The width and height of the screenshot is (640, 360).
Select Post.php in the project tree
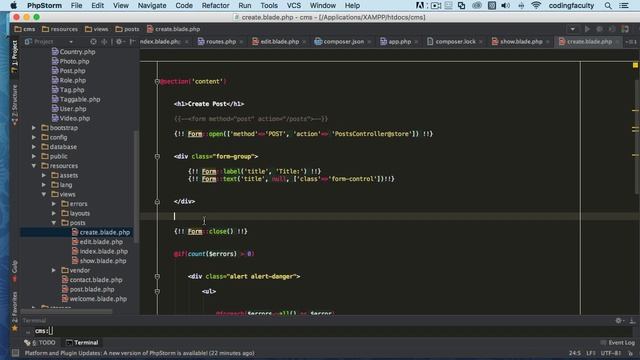coord(69,71)
